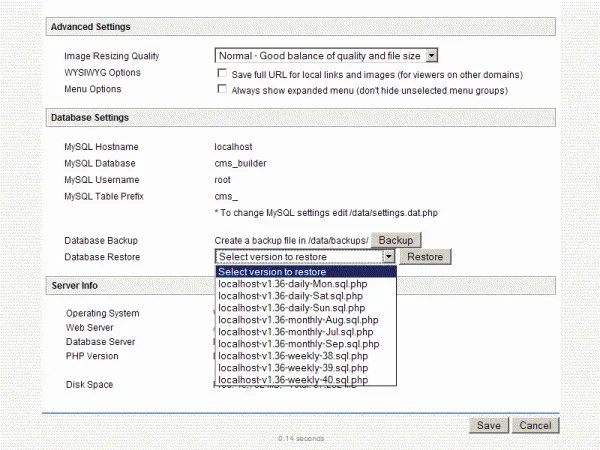Viewport: 600px width, 450px height.
Task: Click the Database Restore select field
Action: pyautogui.click(x=299, y=257)
